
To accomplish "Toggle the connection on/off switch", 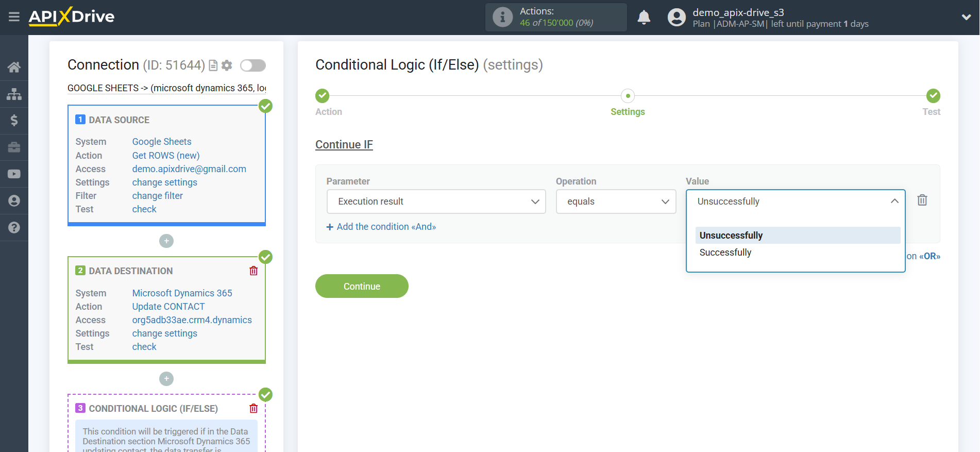I will point(253,65).
